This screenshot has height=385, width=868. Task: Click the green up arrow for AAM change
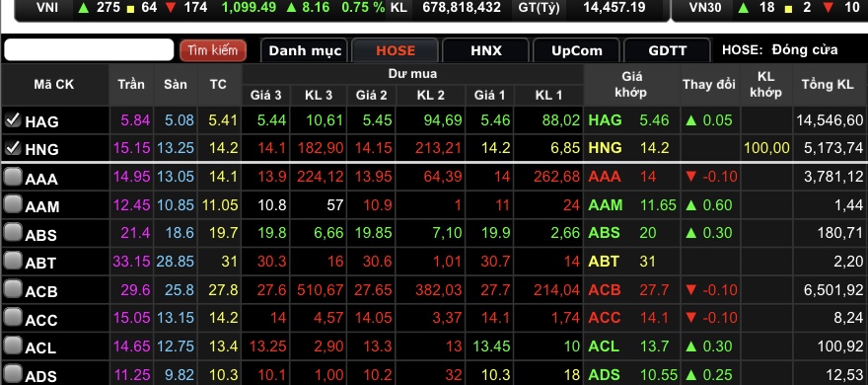pyautogui.click(x=690, y=205)
